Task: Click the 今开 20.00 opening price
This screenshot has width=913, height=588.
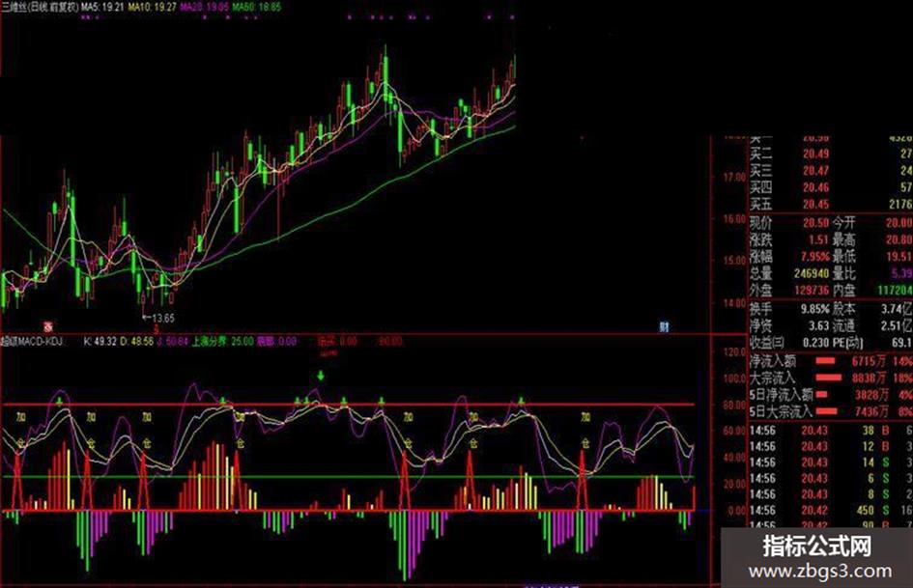Action: pyautogui.click(x=899, y=222)
